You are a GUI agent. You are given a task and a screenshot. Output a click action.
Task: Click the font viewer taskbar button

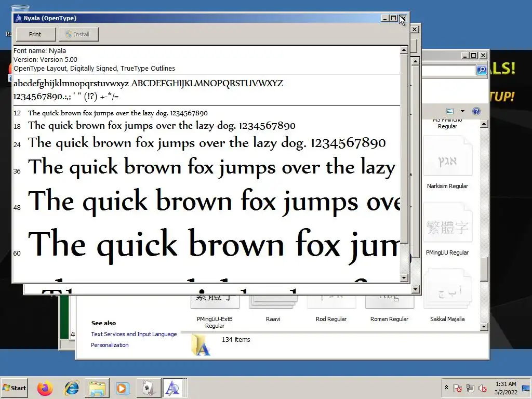(174, 388)
